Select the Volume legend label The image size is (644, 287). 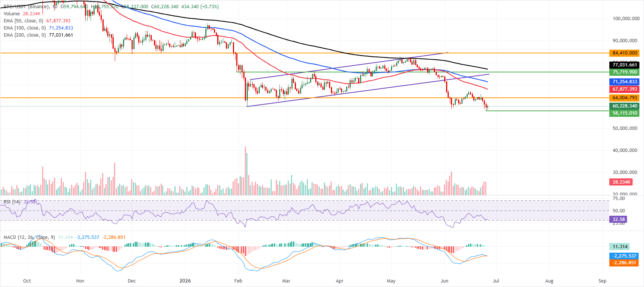(12, 14)
